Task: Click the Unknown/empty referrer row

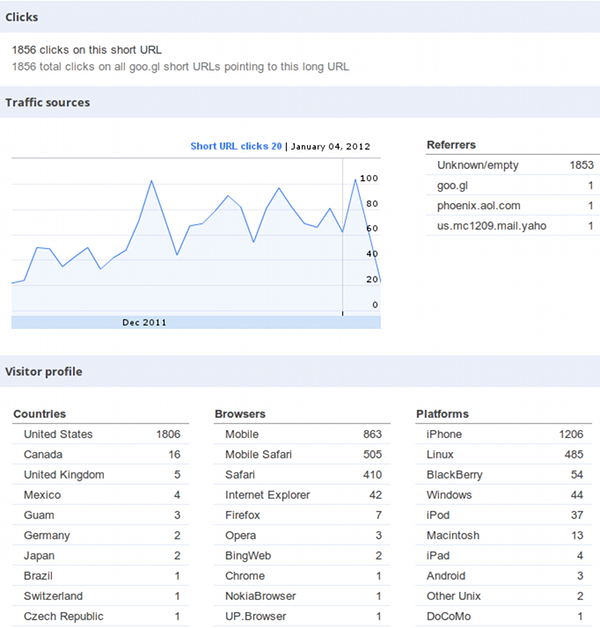Action: coord(513,165)
